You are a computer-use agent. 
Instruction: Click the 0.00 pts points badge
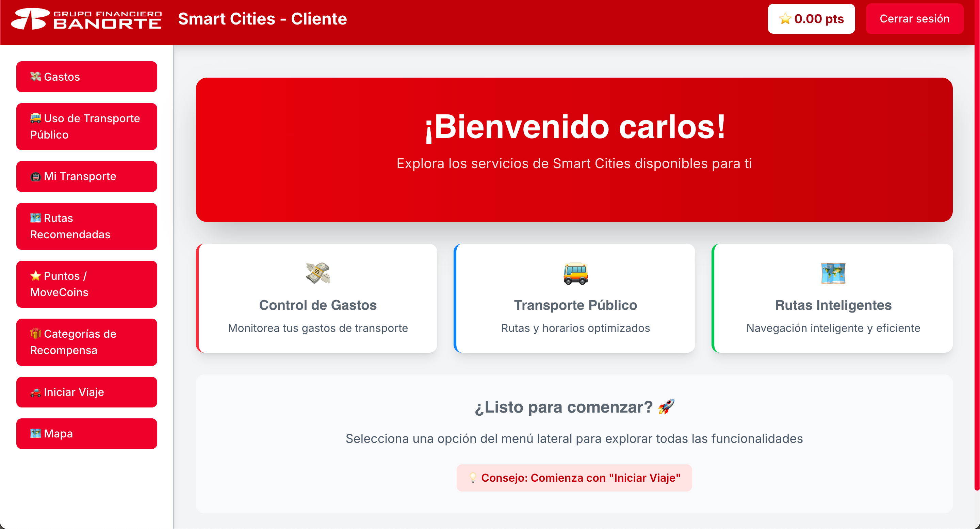tap(811, 19)
